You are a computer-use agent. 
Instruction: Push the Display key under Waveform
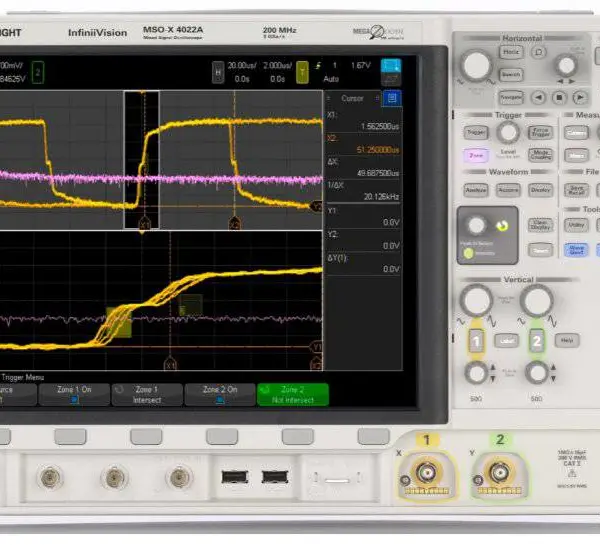coord(541,190)
